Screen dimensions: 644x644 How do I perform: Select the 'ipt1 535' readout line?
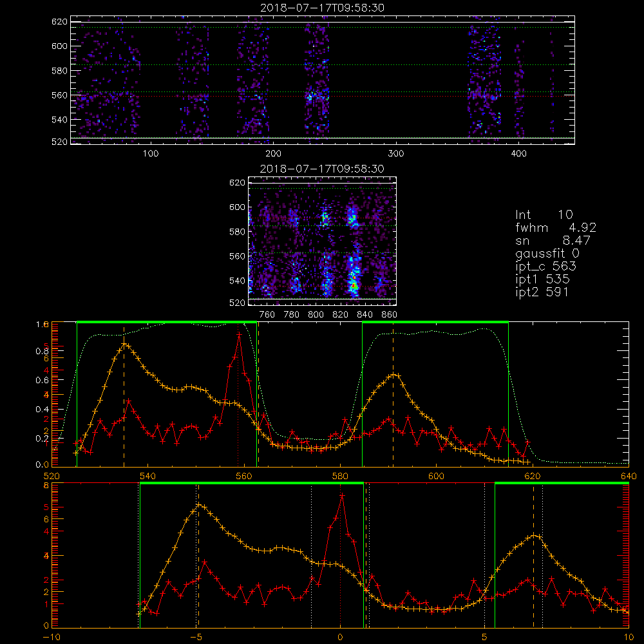click(542, 279)
